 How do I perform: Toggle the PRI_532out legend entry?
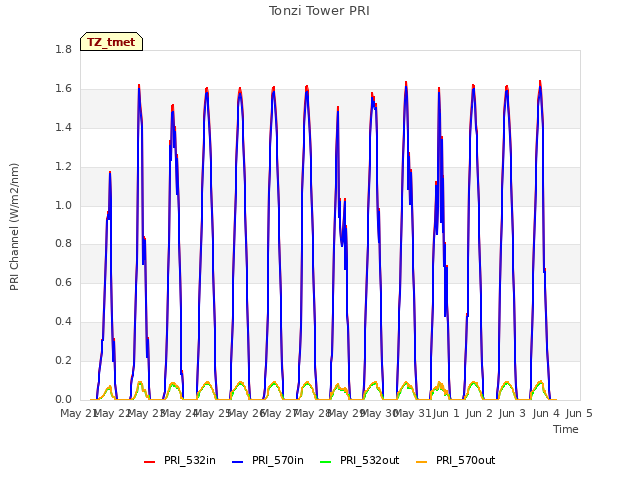tap(359, 460)
